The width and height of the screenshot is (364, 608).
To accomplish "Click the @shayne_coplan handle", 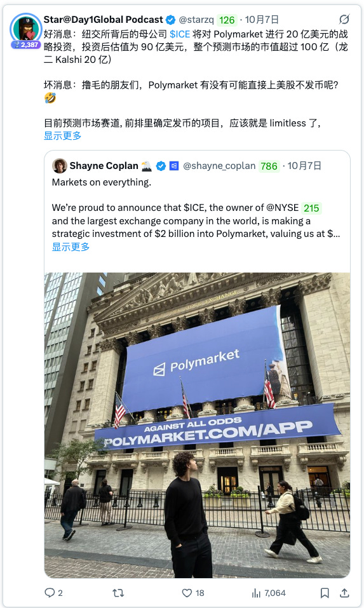I will click(x=219, y=166).
